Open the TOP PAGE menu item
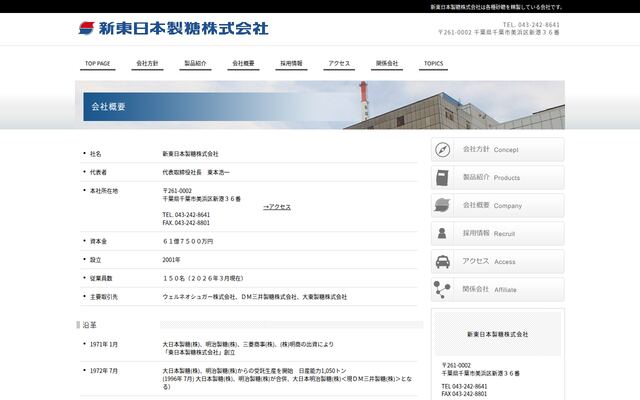The image size is (640, 400). click(98, 64)
